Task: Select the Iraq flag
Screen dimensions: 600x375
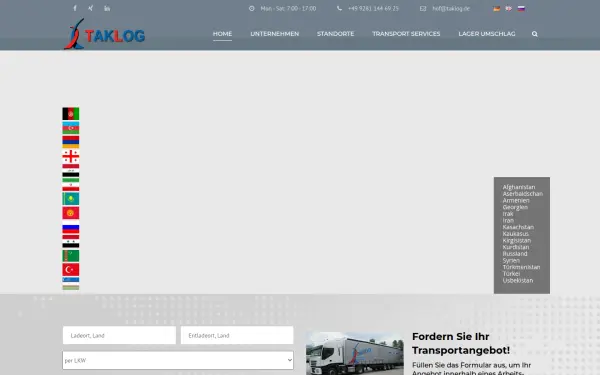Action: (71, 170)
